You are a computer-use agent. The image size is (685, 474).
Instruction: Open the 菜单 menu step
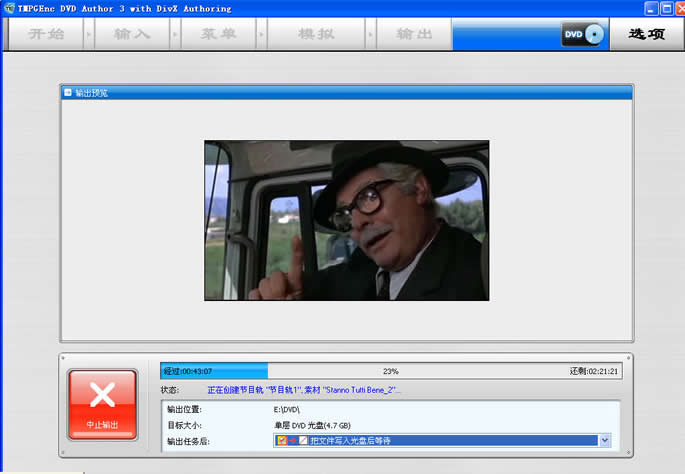click(x=218, y=34)
